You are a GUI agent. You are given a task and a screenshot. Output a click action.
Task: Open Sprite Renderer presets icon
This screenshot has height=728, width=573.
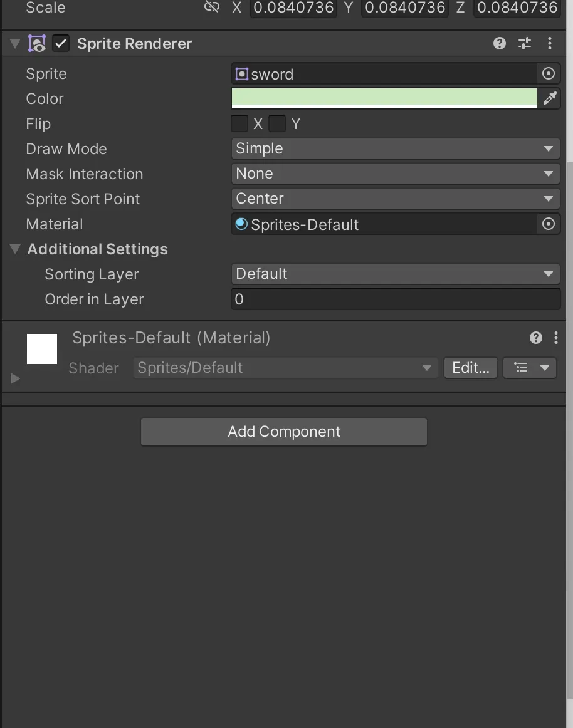[525, 43]
